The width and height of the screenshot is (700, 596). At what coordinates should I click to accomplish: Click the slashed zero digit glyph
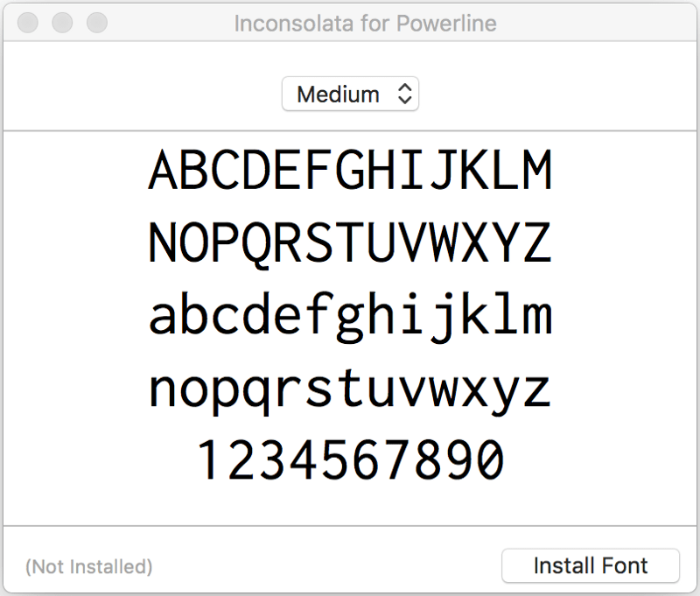(490, 459)
